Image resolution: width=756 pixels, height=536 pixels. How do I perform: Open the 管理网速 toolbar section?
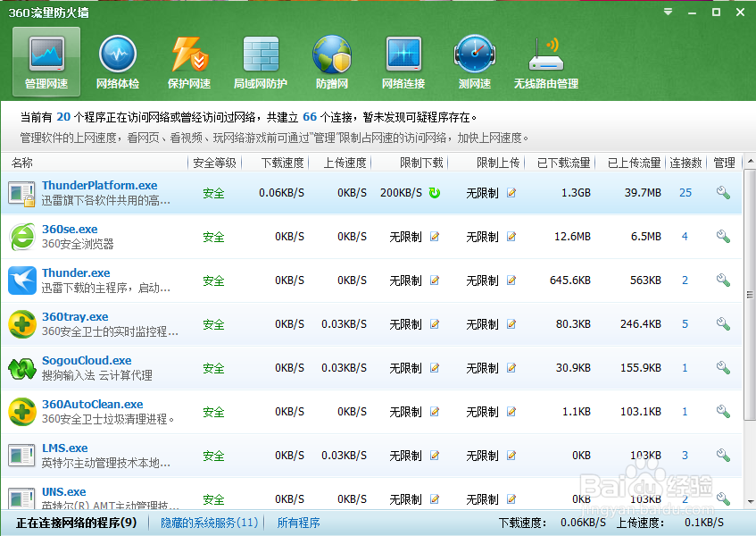pos(46,62)
